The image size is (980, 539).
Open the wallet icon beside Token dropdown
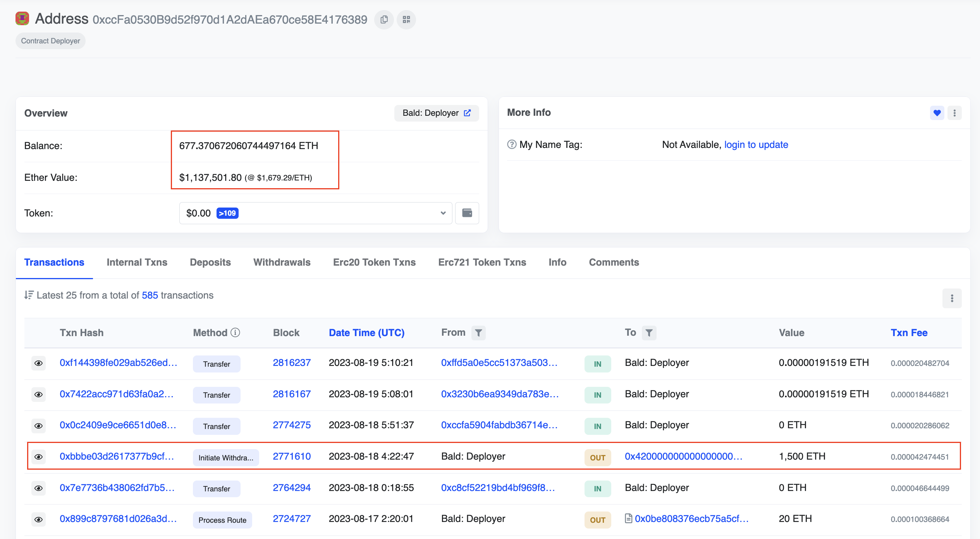coord(467,213)
